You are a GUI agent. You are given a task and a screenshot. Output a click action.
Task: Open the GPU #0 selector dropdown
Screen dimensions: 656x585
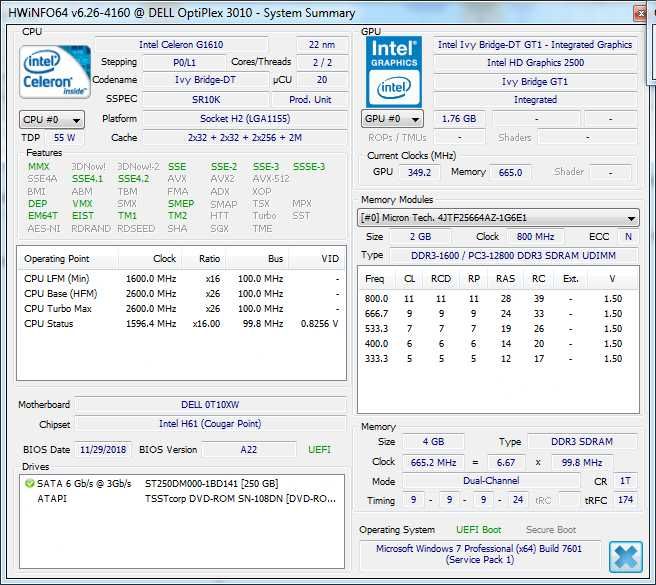[392, 119]
